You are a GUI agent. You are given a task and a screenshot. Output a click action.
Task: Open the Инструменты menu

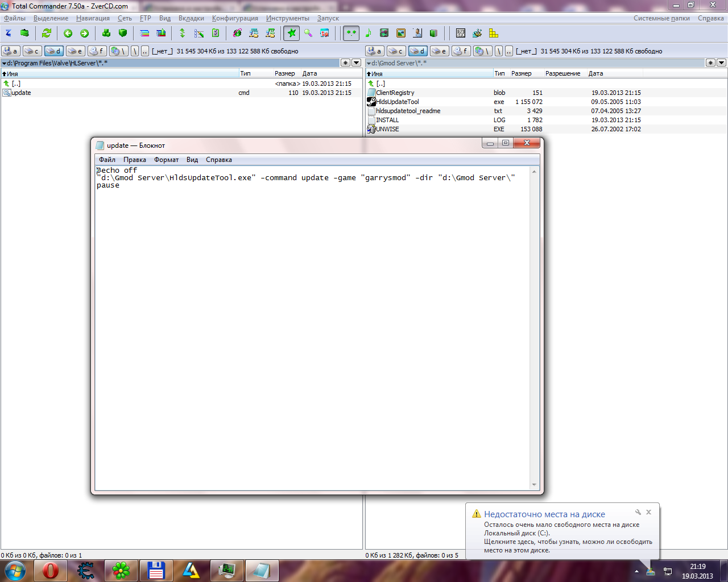(288, 18)
